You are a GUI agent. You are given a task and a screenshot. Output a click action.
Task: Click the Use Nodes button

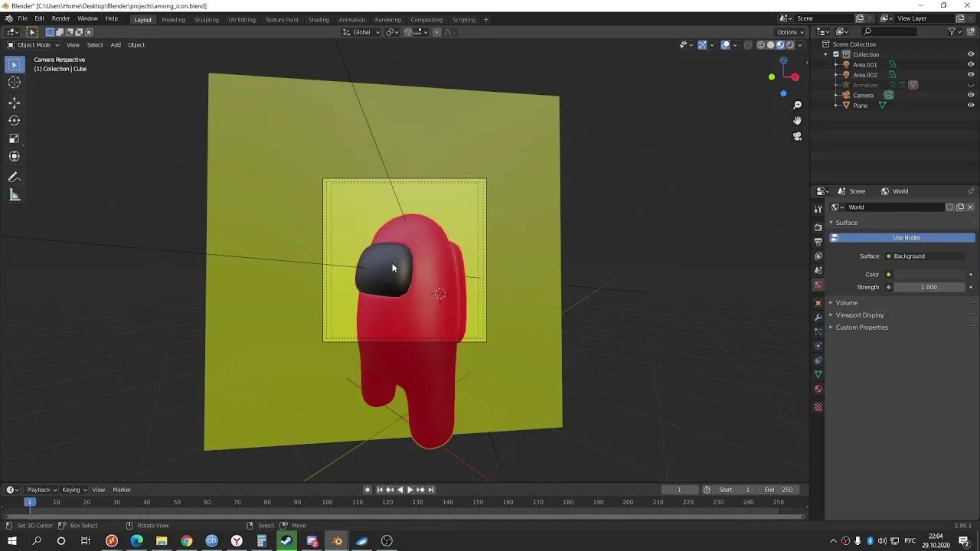pos(903,238)
